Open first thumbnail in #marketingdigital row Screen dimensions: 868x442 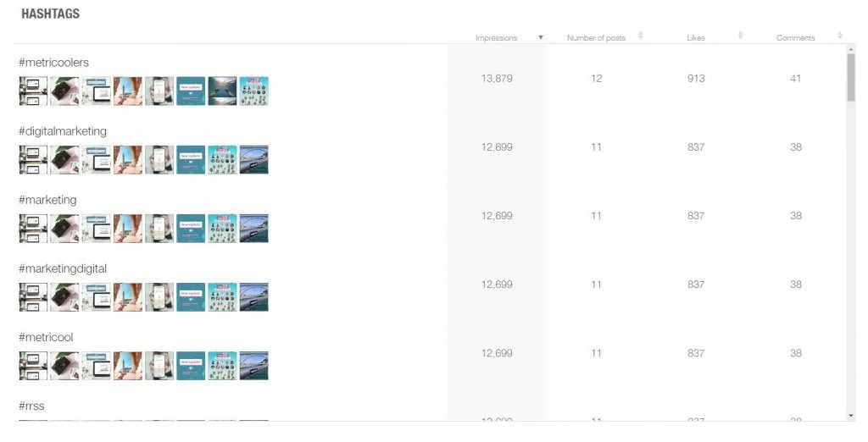[33, 296]
